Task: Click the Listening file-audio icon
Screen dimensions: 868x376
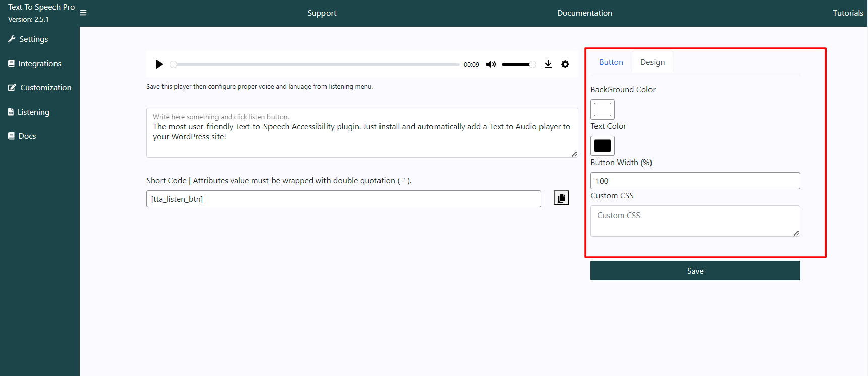Action: tap(11, 112)
